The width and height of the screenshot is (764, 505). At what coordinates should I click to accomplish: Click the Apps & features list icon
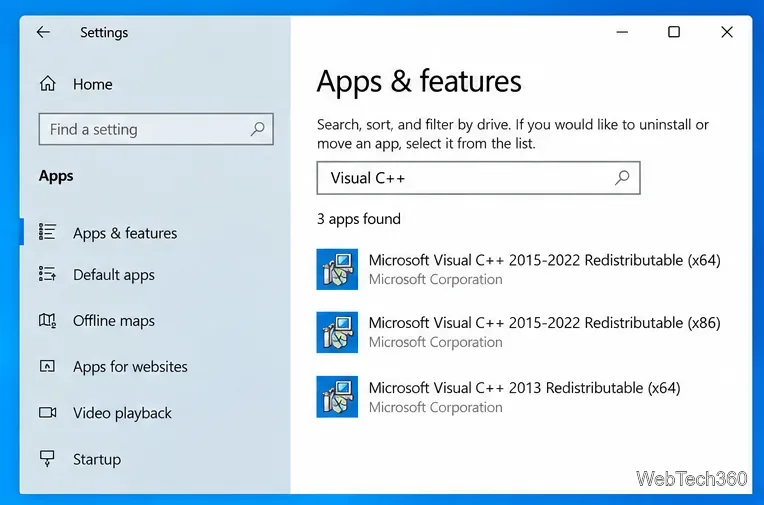(x=47, y=232)
